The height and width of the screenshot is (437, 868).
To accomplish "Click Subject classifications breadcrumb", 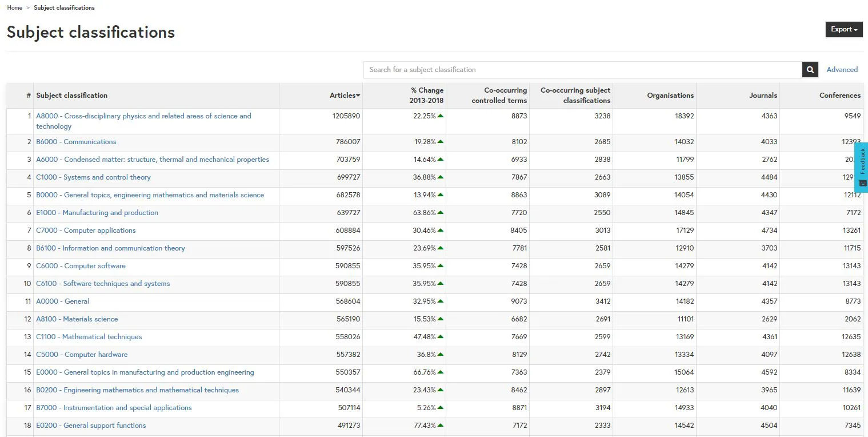I will (64, 8).
